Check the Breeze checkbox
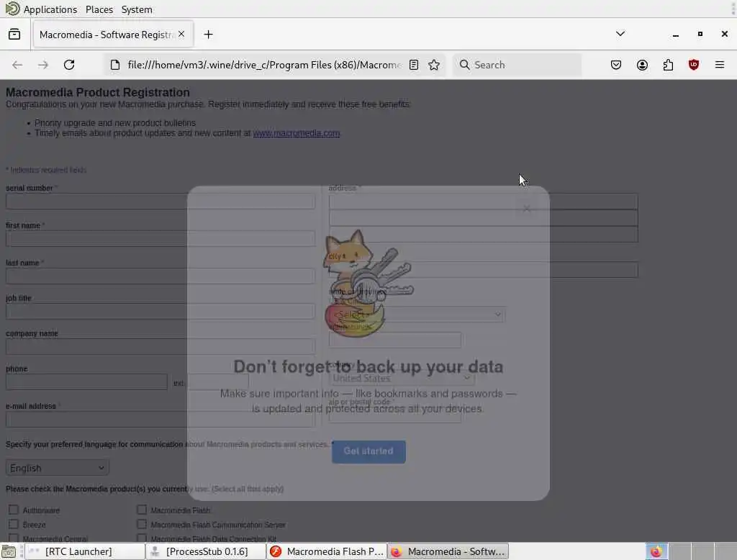Viewport: 737px width, 560px height. [14, 524]
